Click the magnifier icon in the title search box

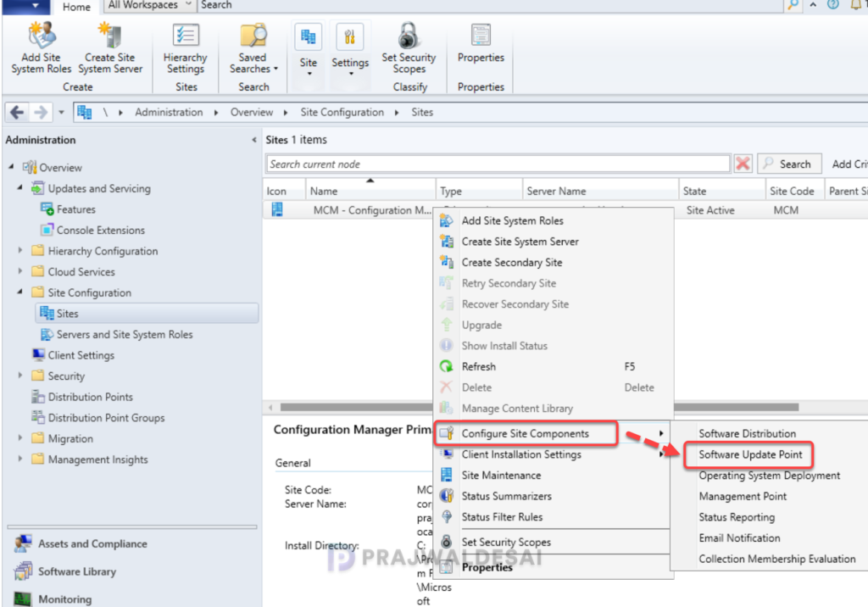click(793, 6)
